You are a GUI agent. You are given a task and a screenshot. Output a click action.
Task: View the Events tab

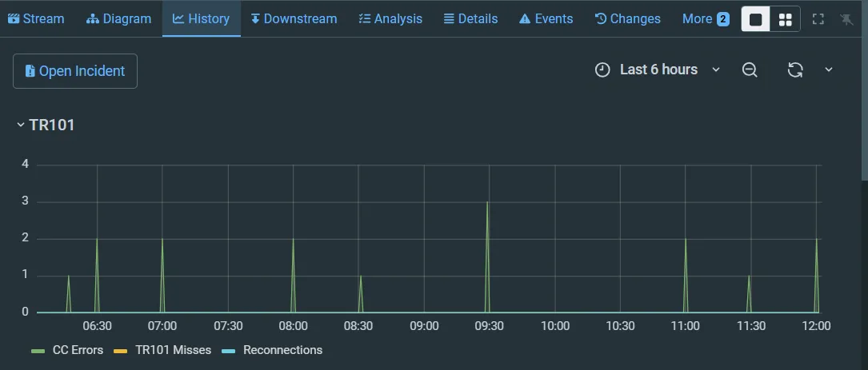click(546, 19)
